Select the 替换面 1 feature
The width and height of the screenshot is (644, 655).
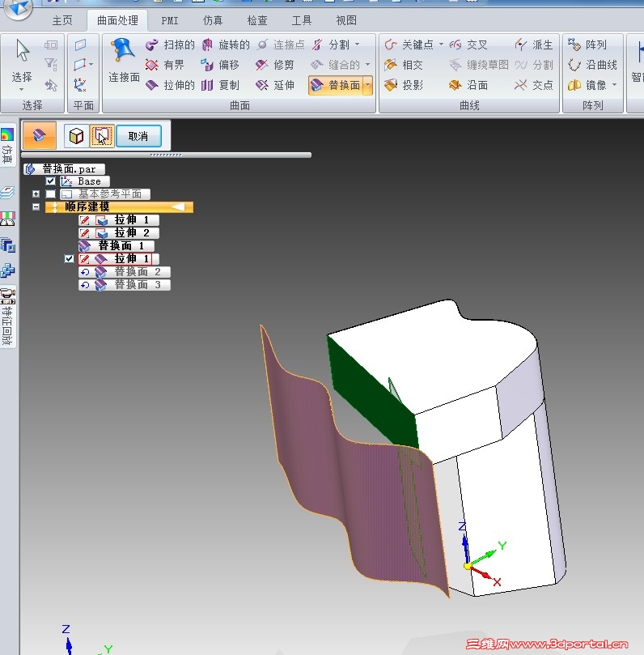click(x=117, y=245)
